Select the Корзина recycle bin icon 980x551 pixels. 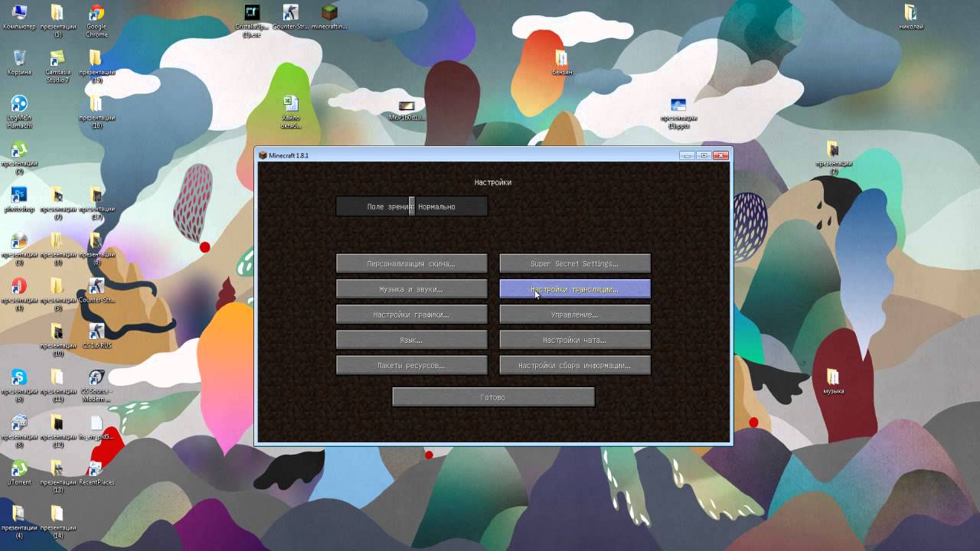[19, 63]
